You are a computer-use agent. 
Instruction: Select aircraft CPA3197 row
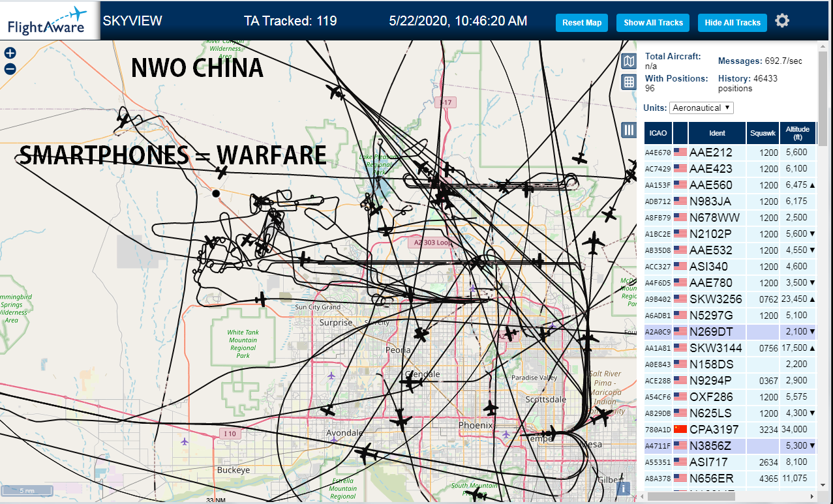click(731, 430)
